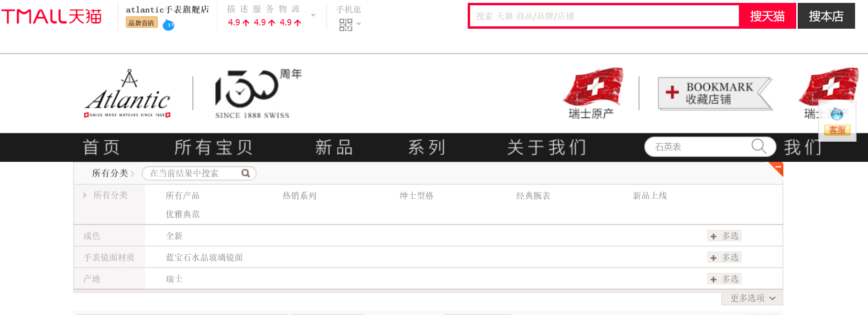The image size is (868, 315).
Task: Open the 新品 navigation tab
Action: coord(334,147)
